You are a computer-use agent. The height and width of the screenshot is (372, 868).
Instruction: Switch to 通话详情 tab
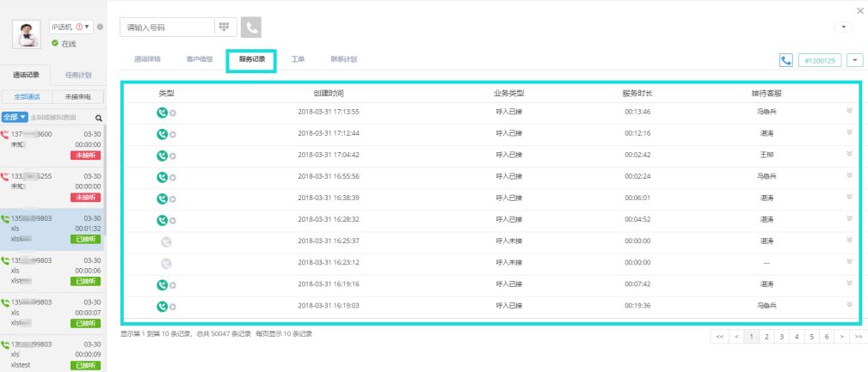click(147, 59)
